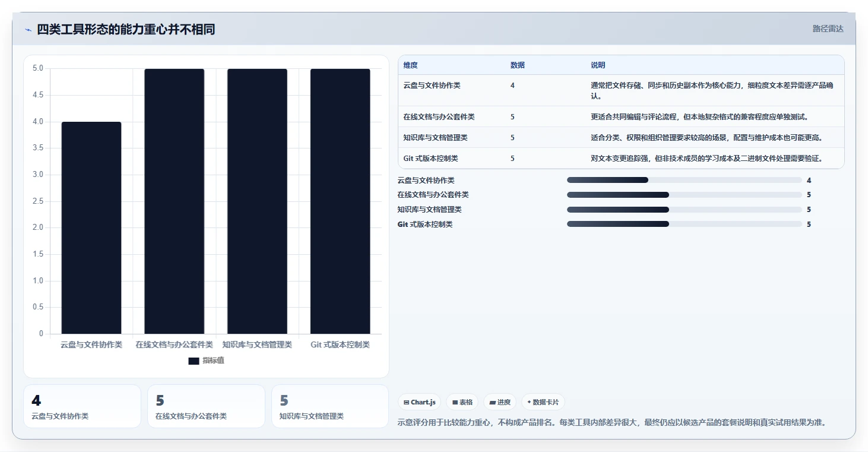Click the 云盘与文件协作类 table cell
Screen dimensions: 868x452
click(432, 86)
